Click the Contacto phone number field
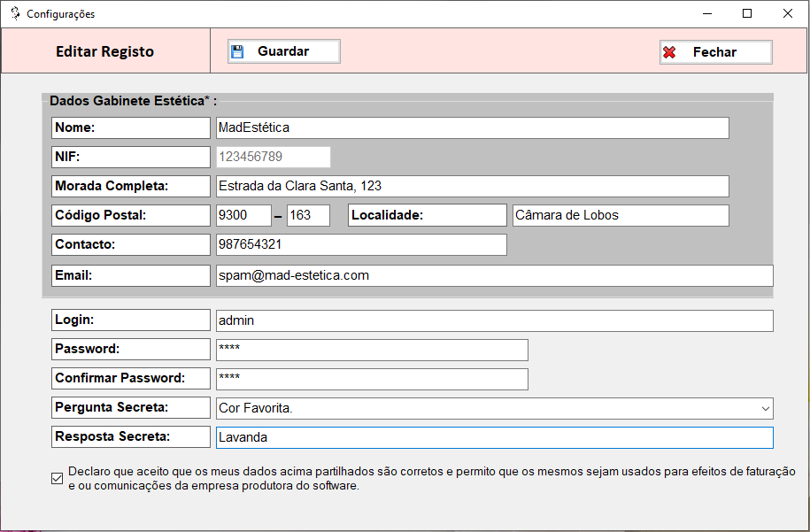Screen dimensions: 810x532 pos(361,244)
